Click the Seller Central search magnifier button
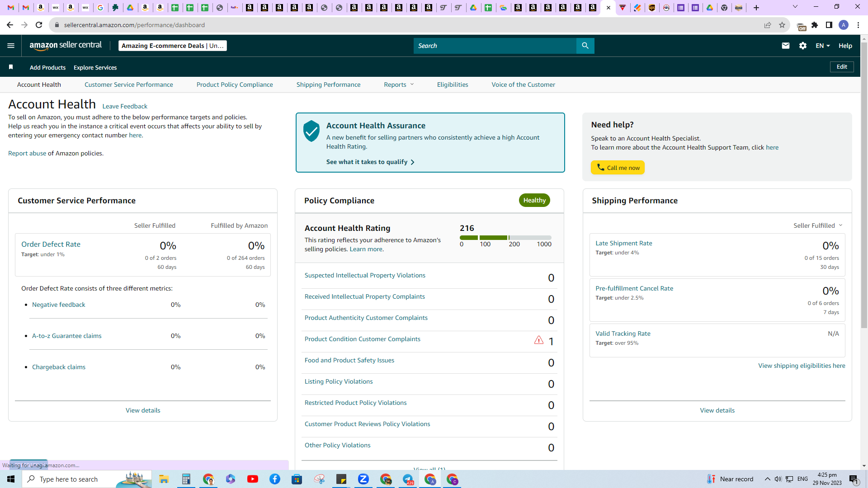Viewport: 868px width, 488px height. click(585, 46)
